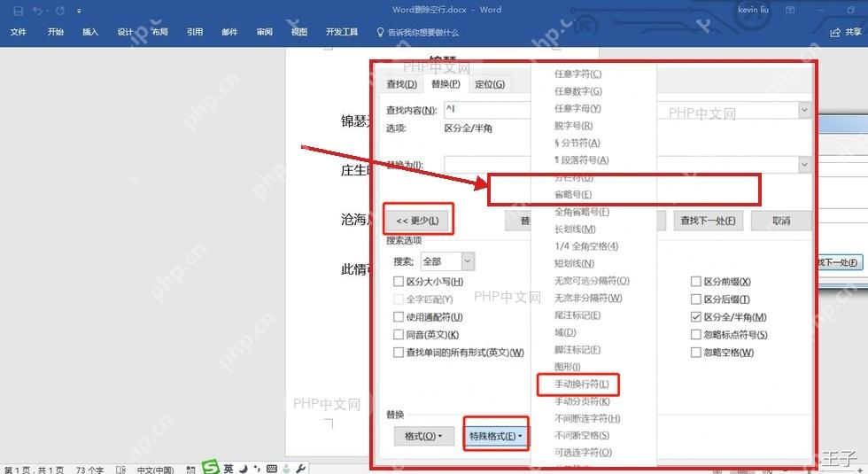Switch to the 邮件 ribbon tab
Viewport: 868px width, 474px height.
(x=229, y=32)
